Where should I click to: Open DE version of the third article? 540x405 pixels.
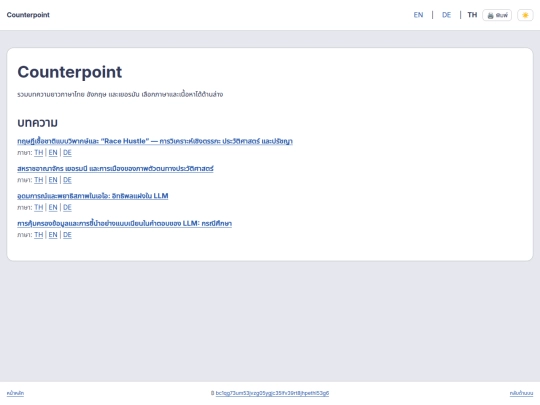click(x=67, y=207)
